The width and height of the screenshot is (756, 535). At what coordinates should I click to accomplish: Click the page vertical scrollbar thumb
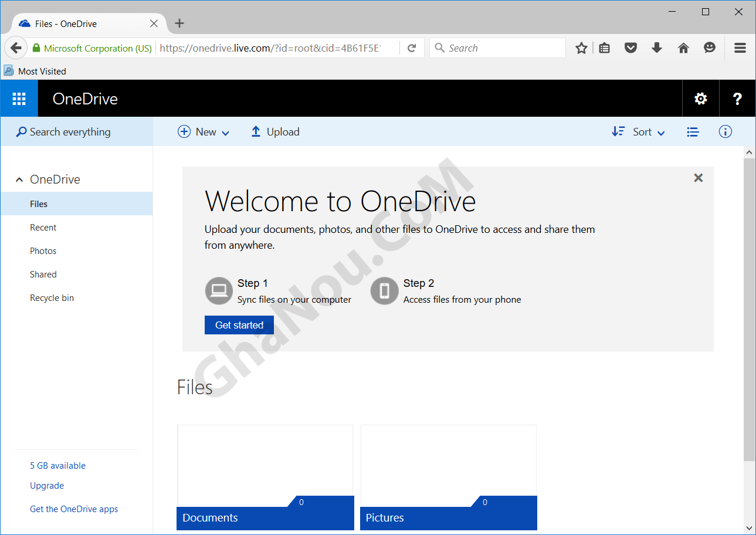tap(749, 309)
